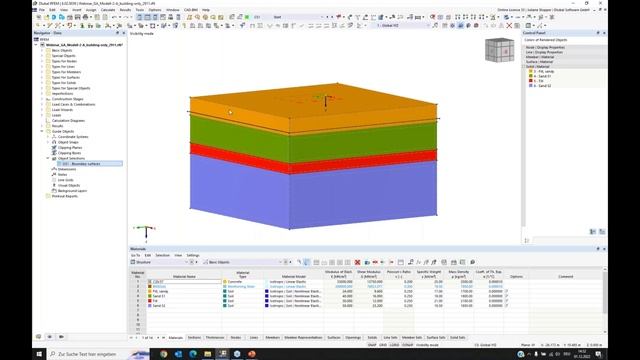Select Surface : Material row in the Control Panel
This screenshot has height=360, width=640.
(564, 62)
